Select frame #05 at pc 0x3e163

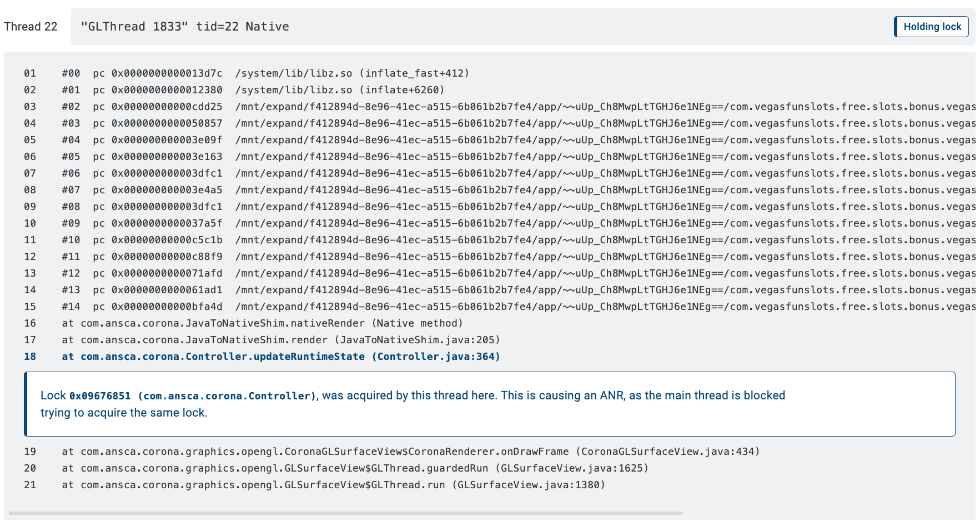(x=389, y=156)
